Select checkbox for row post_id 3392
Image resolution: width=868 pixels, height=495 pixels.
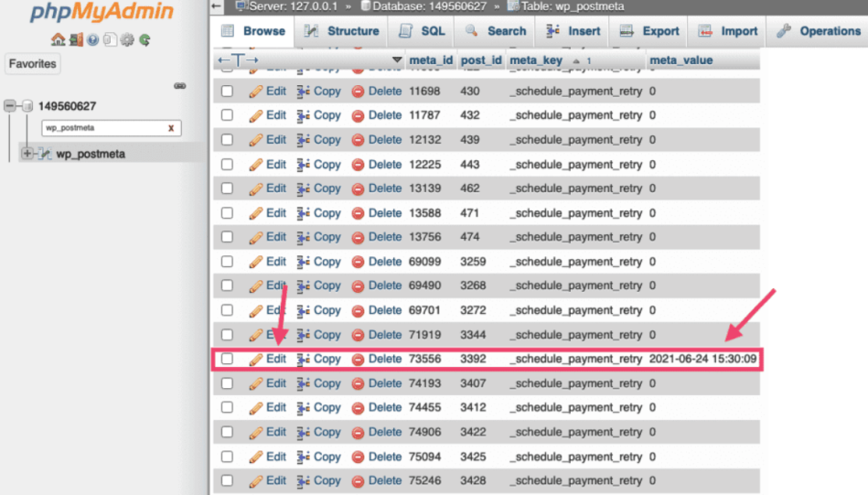[x=227, y=359]
